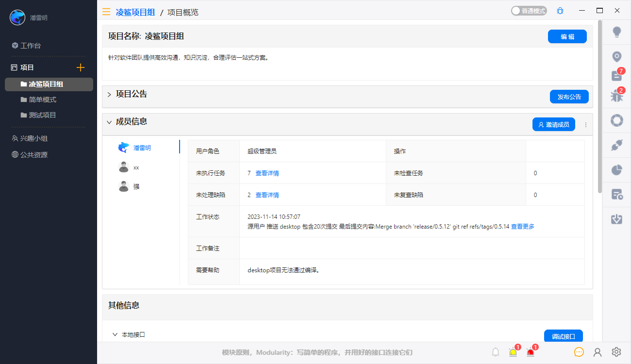
Task: Click the orange plus to add project
Action: tap(81, 67)
